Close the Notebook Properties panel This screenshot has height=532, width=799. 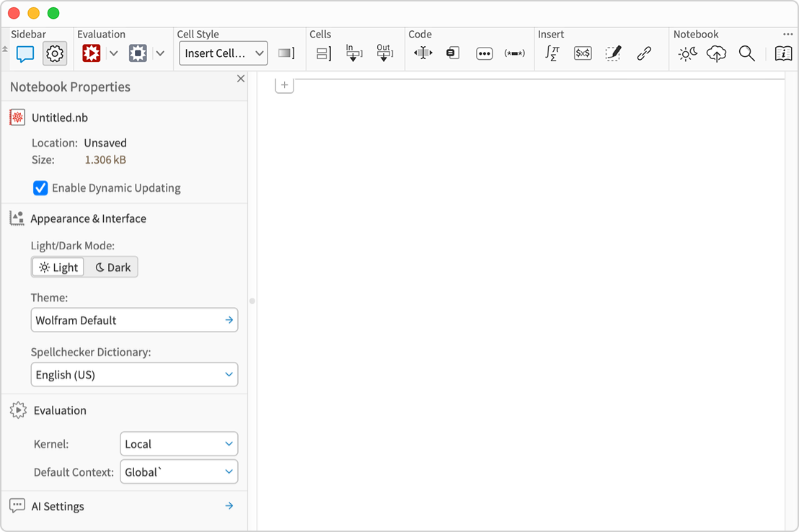[241, 79]
